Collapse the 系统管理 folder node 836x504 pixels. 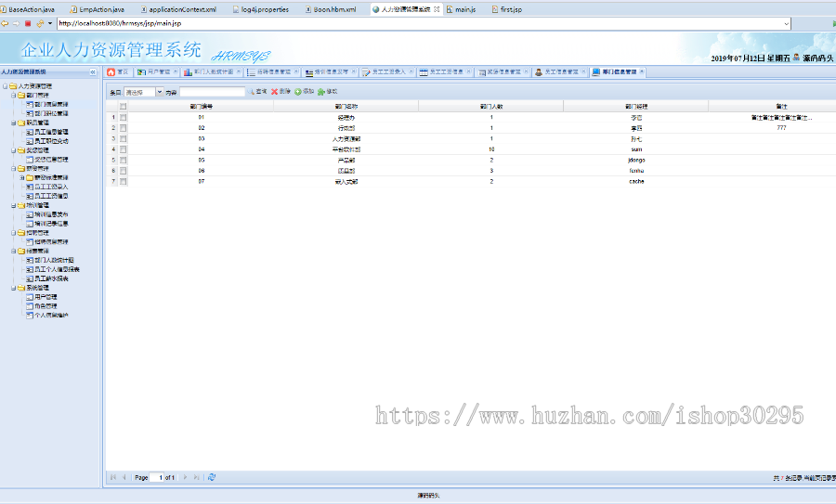pyautogui.click(x=13, y=288)
